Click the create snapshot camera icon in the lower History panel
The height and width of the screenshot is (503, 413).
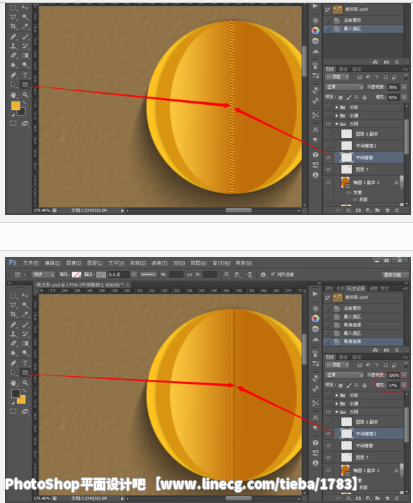click(386, 350)
